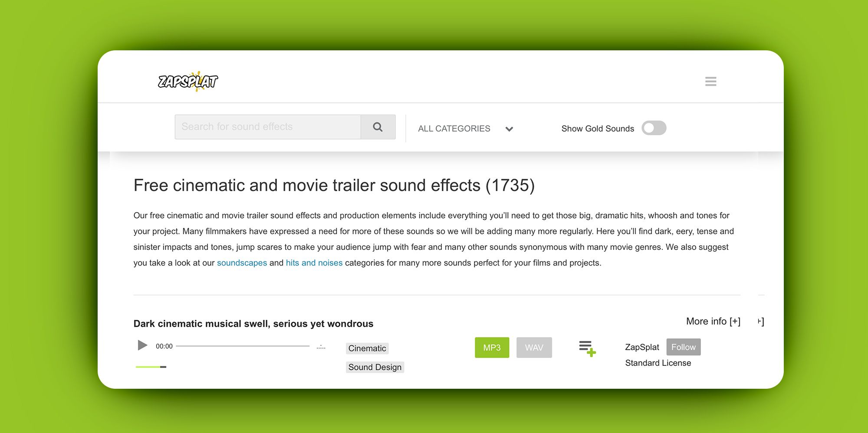Click the add-to-list plus icon
Screen dimensions: 868x433
[x=587, y=348]
